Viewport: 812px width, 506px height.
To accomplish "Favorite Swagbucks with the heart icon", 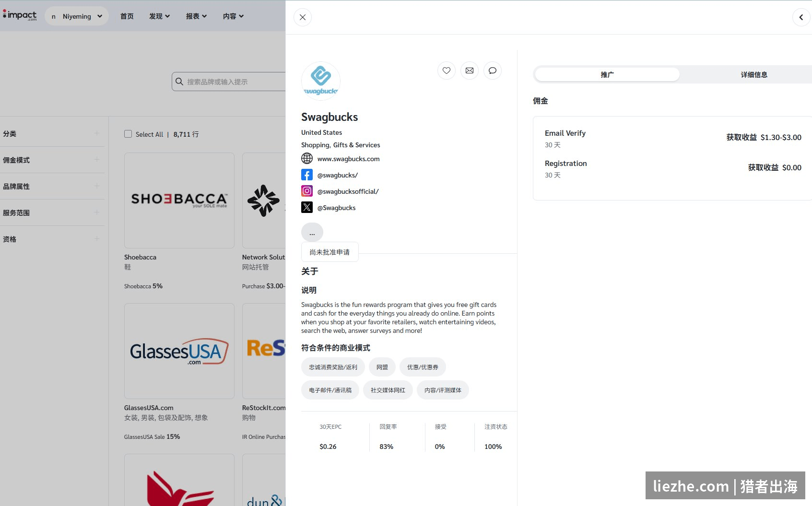I will [x=447, y=71].
